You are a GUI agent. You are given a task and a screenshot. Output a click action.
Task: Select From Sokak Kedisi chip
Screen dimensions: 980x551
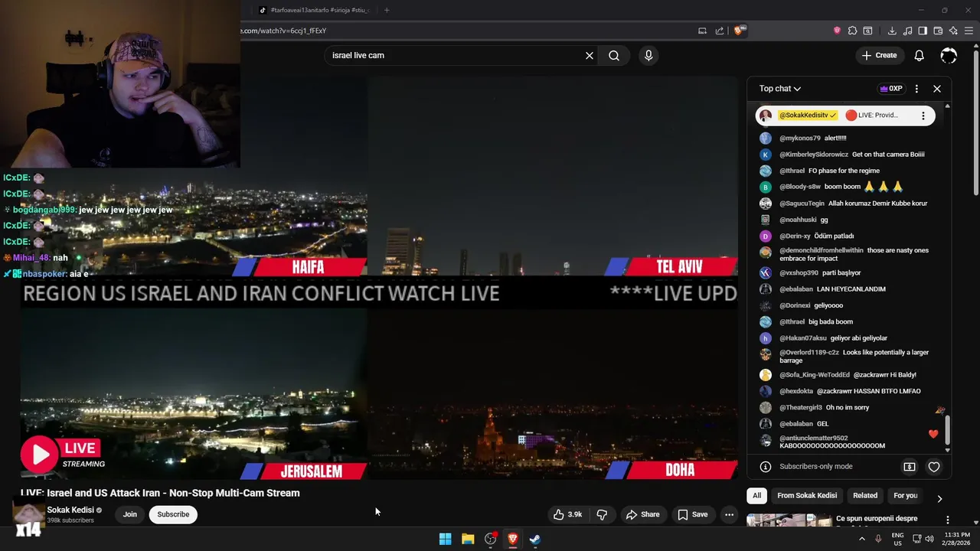click(807, 496)
